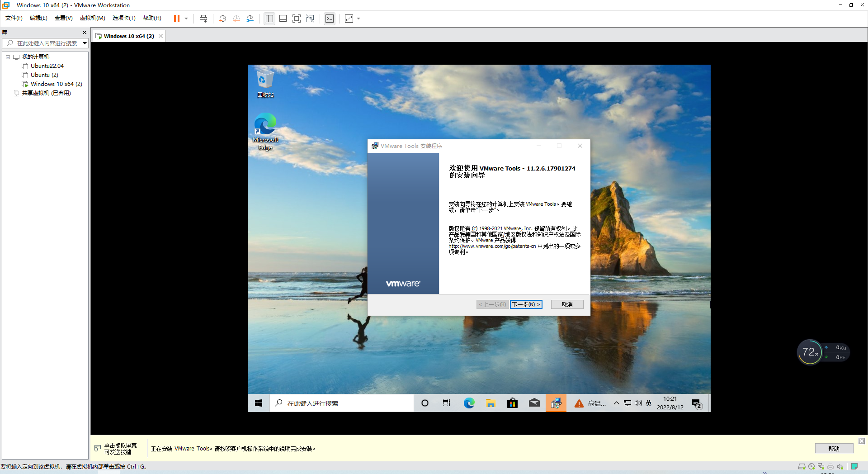Enter full screen mode icon
868x474 pixels.
pyautogui.click(x=297, y=19)
